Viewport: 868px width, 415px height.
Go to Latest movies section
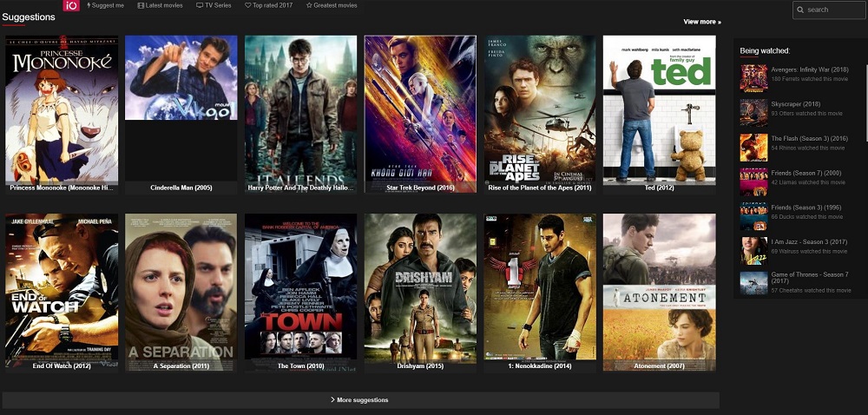[x=160, y=5]
